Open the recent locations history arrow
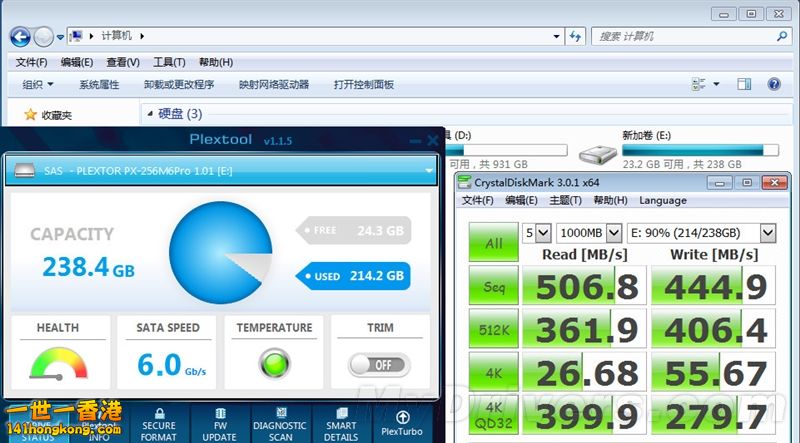 [x=60, y=37]
